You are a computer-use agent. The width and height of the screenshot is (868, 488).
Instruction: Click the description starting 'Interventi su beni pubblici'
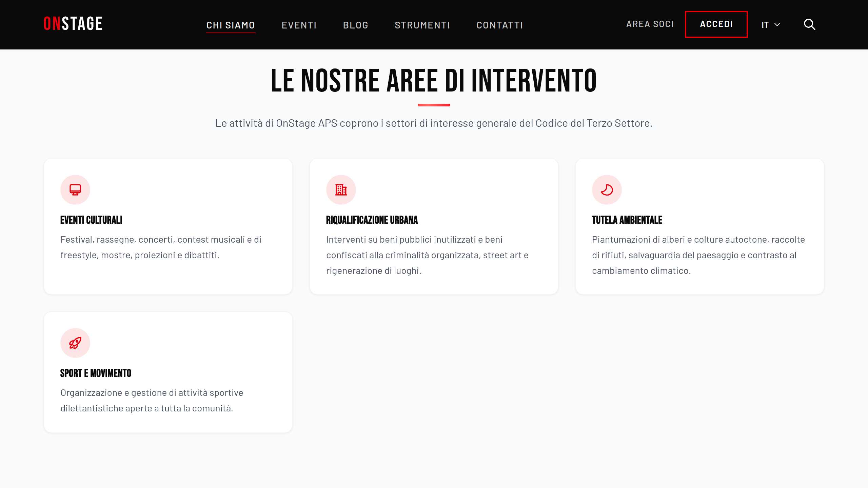coord(427,255)
